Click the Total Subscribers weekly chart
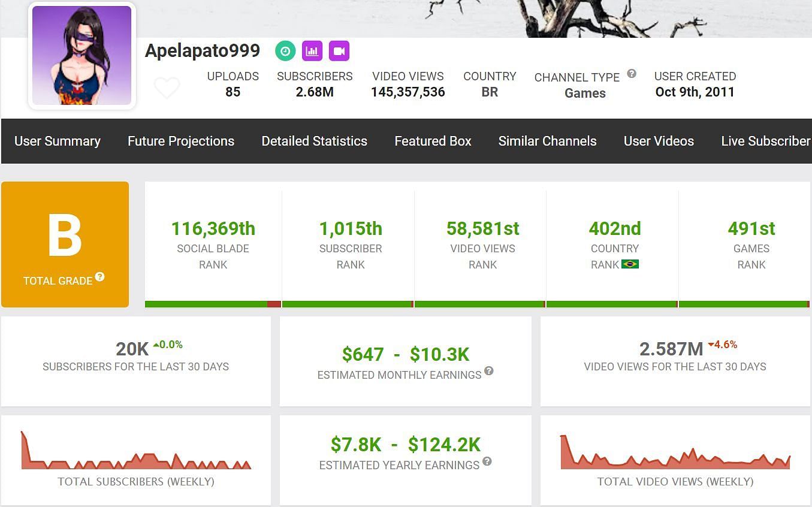Viewport: 812px width, 507px height. (x=136, y=450)
